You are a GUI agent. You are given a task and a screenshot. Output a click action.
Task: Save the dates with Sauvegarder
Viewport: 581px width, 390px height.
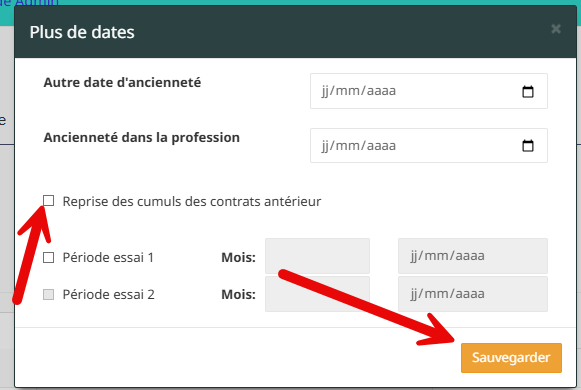pyautogui.click(x=511, y=358)
